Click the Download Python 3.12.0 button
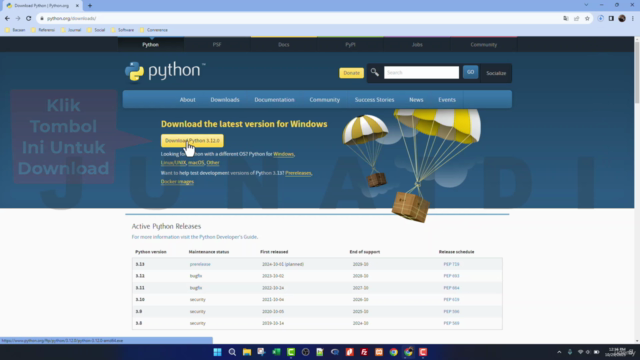Viewport: 640px width, 360px height. pos(192,140)
